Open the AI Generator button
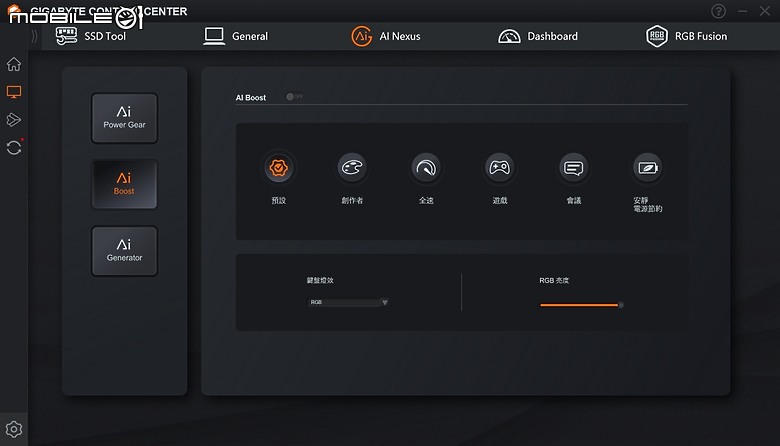 point(124,251)
